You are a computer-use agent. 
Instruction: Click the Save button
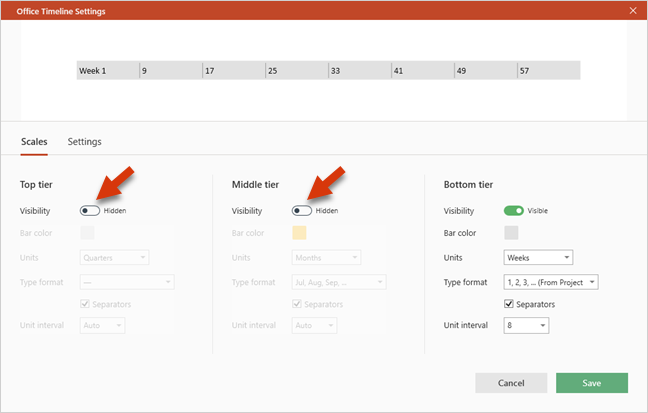point(592,383)
